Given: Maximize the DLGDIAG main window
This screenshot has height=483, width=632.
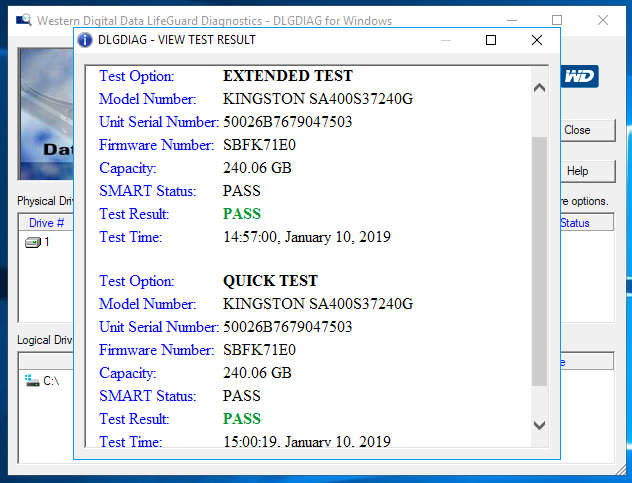Looking at the screenshot, I should click(x=557, y=20).
